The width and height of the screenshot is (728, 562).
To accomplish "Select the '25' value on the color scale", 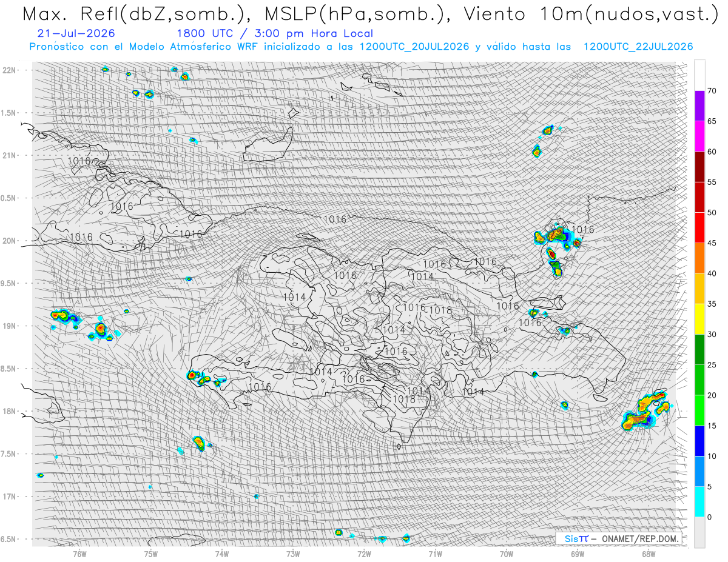I will tap(712, 364).
